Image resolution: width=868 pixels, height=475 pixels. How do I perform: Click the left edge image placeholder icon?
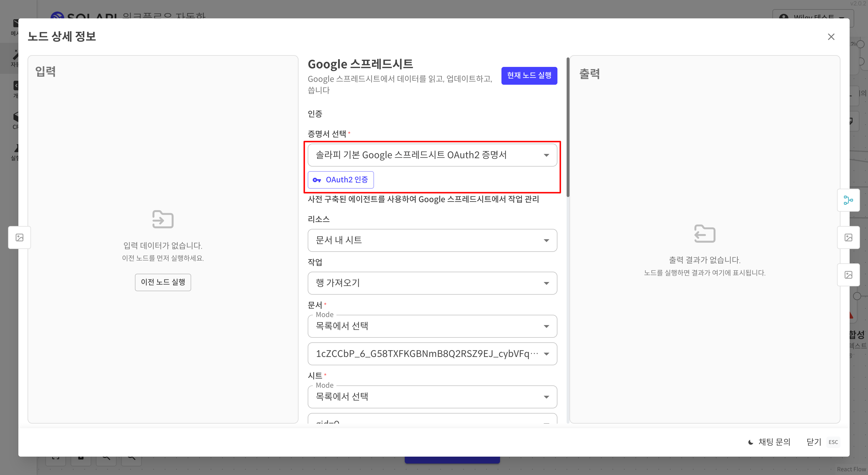point(20,238)
